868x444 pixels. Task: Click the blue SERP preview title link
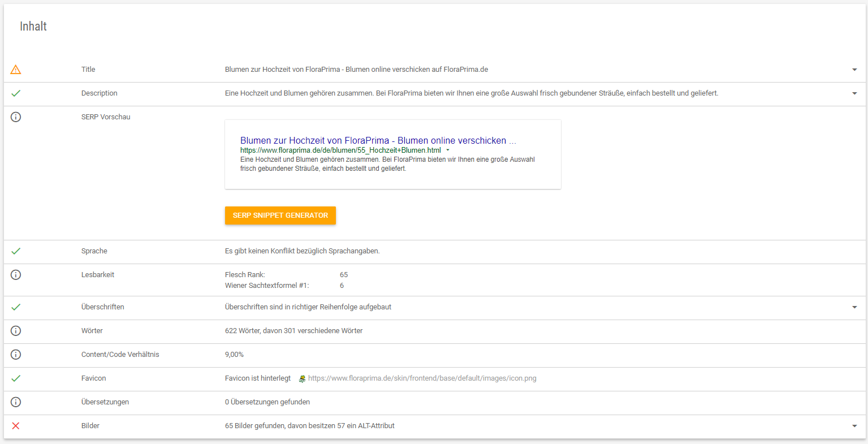coord(378,140)
